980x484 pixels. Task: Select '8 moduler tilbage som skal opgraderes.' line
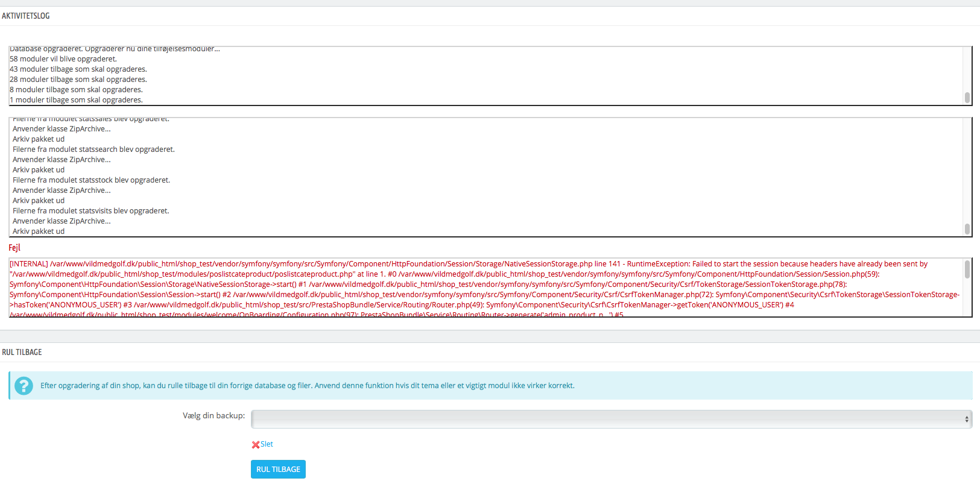[76, 90]
